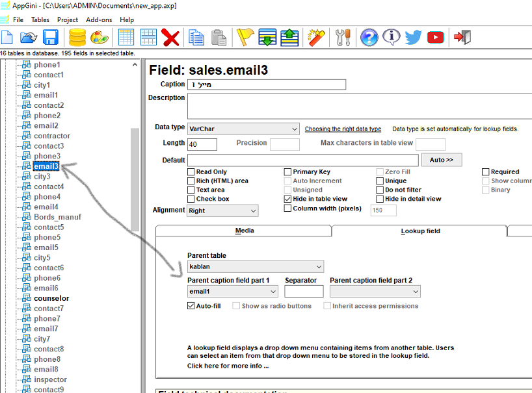Toggle the Required checkbox
Image resolution: width=532 pixels, height=393 pixels.
coord(486,171)
